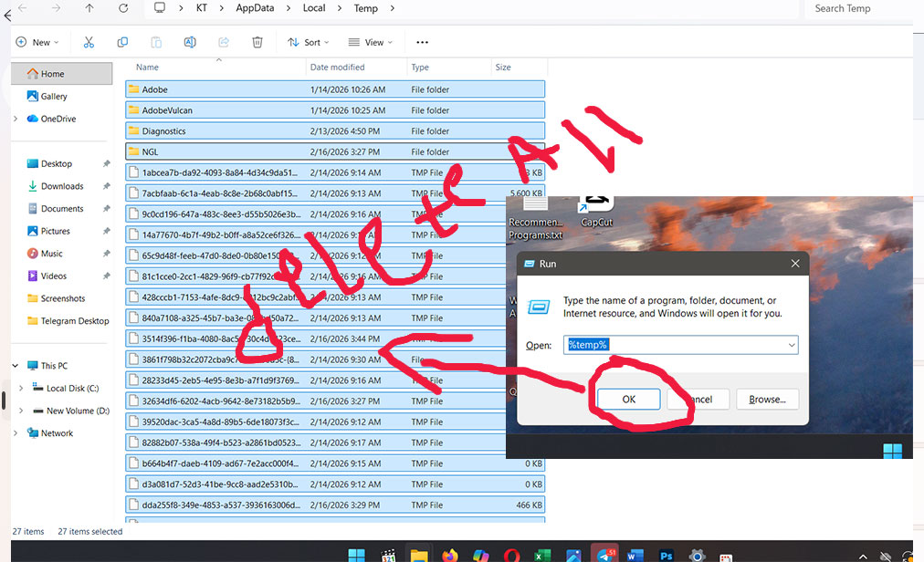Share the selected files via the share icon

pyautogui.click(x=223, y=42)
